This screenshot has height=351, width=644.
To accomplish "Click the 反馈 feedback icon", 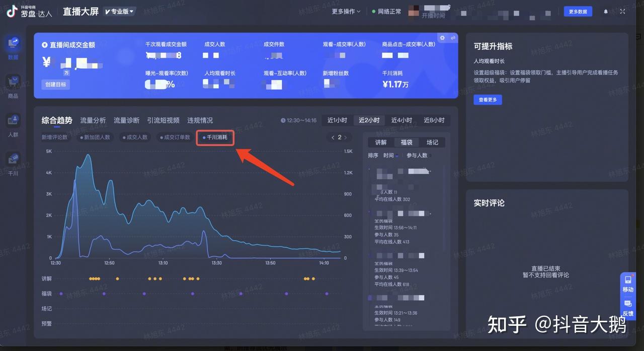I will point(628,308).
